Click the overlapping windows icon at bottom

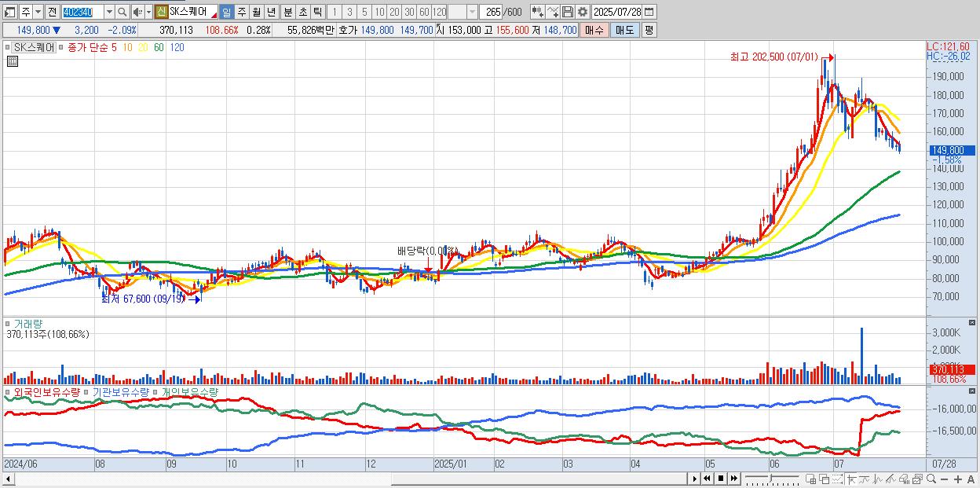click(x=824, y=479)
